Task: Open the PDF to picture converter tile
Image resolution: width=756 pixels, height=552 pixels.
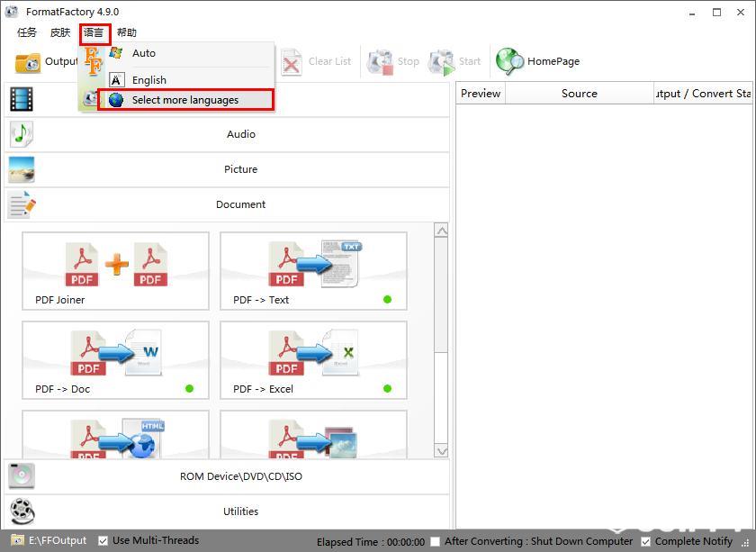Action: 313,434
